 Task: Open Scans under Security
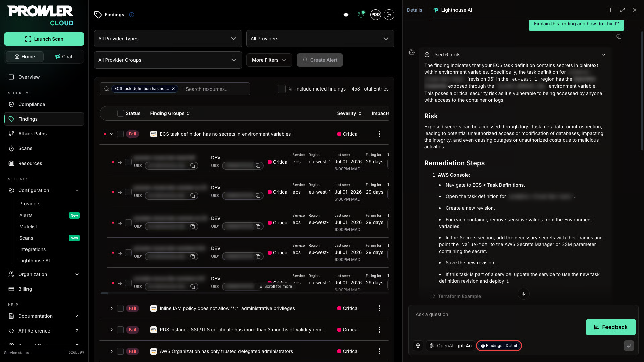click(x=44, y=148)
